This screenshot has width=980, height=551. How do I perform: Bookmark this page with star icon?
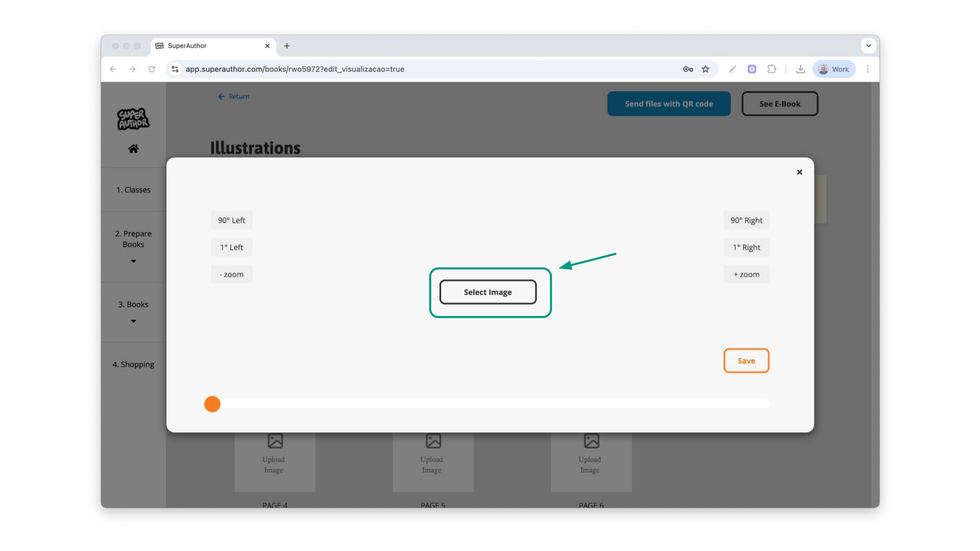[706, 69]
